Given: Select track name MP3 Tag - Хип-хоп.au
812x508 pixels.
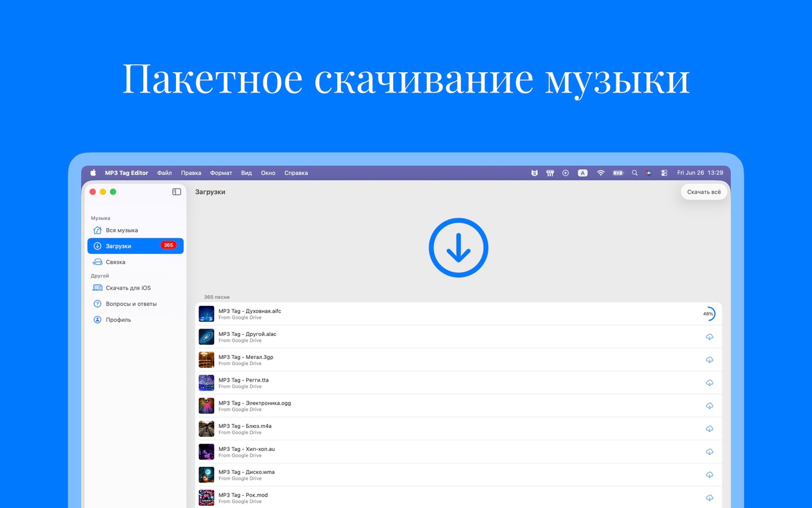Looking at the screenshot, I should point(247,449).
